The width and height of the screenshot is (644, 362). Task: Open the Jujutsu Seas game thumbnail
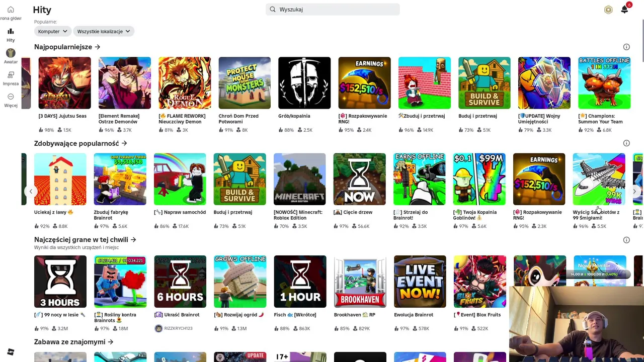click(64, 83)
